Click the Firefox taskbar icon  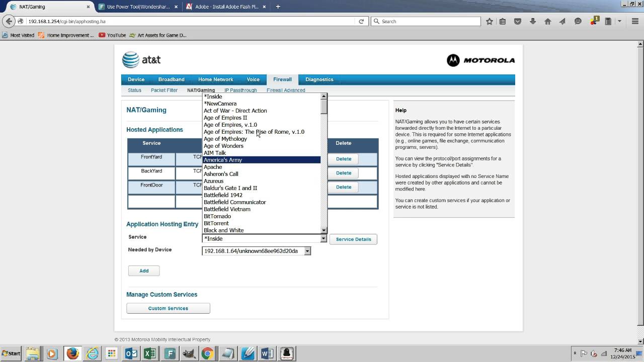[x=72, y=353]
